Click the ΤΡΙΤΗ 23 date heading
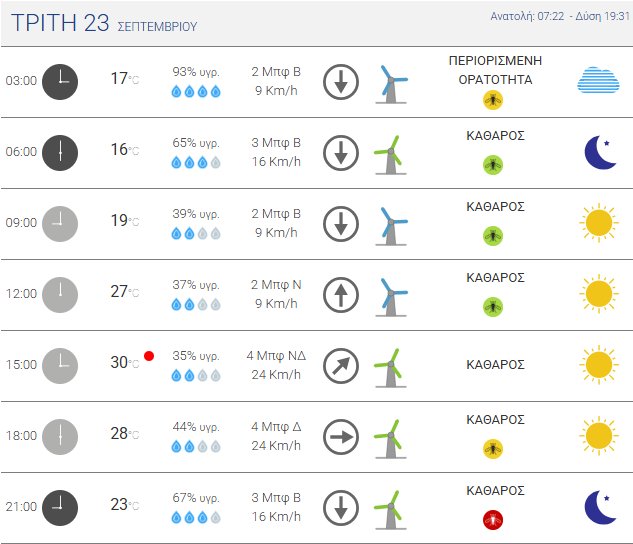633x544 pixels. pos(58,24)
